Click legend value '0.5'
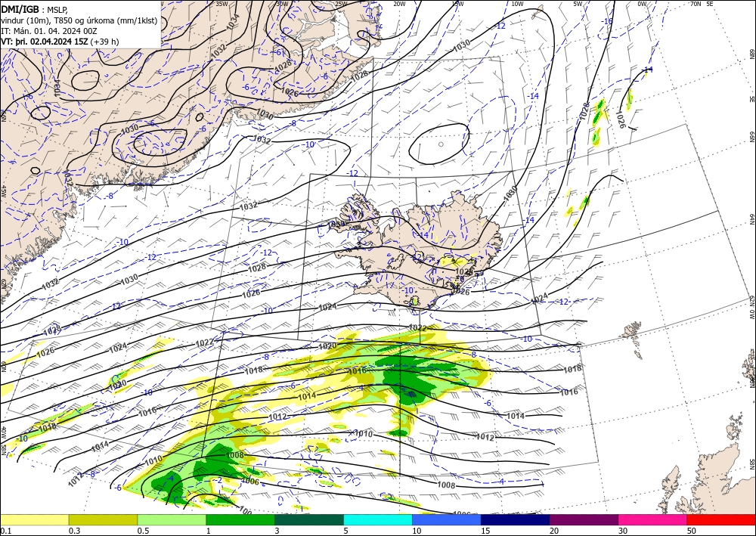 pyautogui.click(x=143, y=531)
